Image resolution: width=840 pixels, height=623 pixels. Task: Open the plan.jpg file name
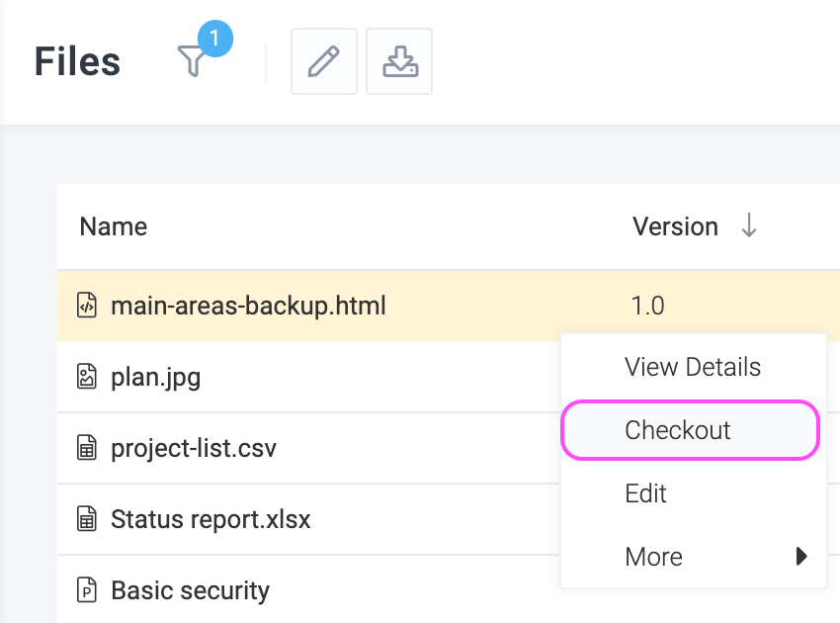pyautogui.click(x=155, y=378)
